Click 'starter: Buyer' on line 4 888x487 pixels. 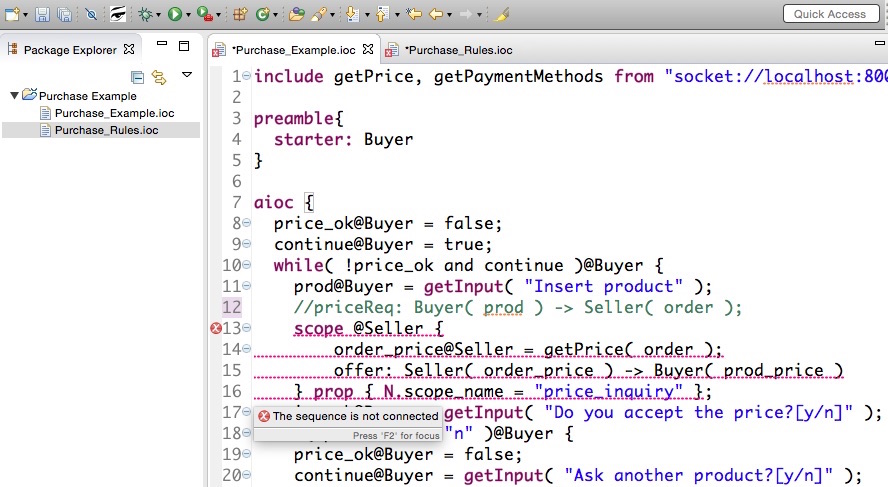(344, 139)
